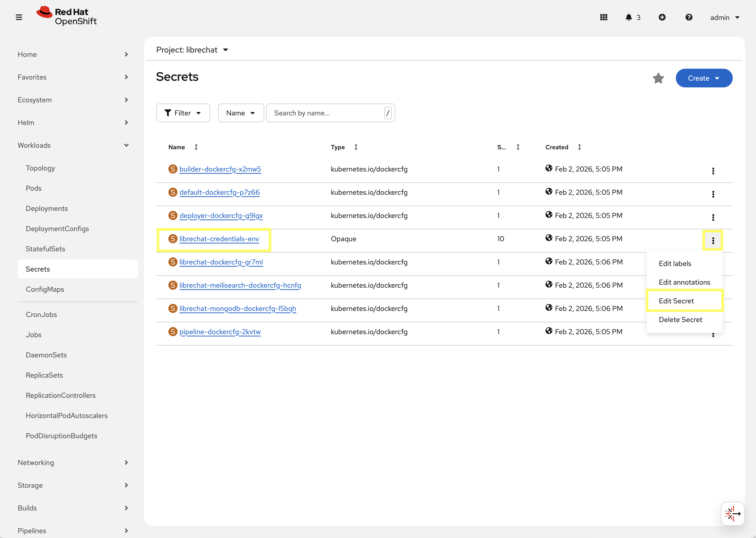Open the Create dropdown button
The height and width of the screenshot is (538, 756).
tap(704, 78)
